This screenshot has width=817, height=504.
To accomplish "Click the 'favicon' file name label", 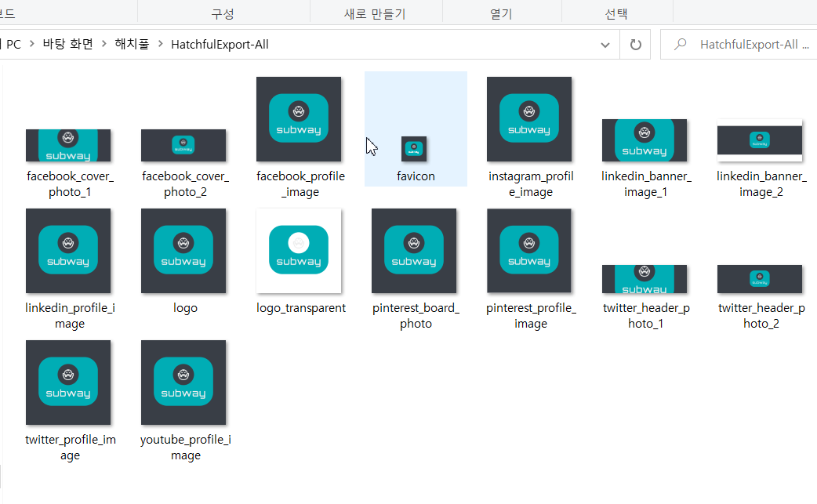I will 416,176.
